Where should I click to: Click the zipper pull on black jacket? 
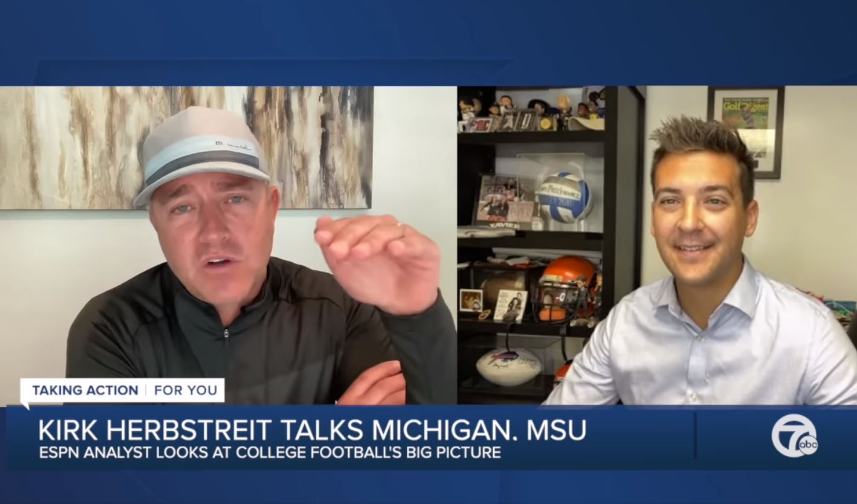coord(225,332)
